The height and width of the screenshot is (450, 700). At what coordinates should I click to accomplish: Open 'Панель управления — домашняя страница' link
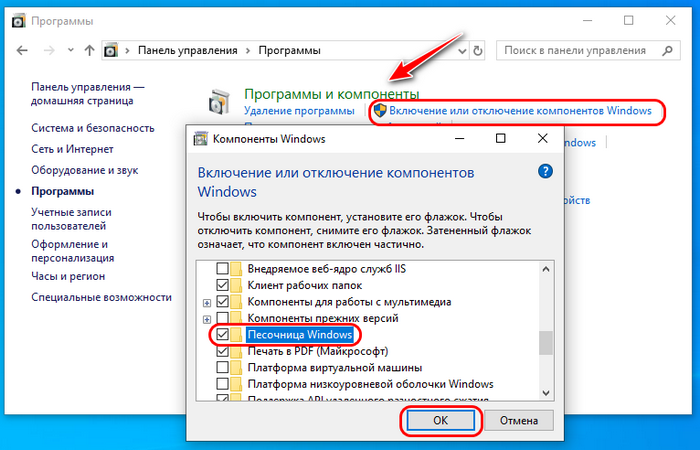coord(88,94)
